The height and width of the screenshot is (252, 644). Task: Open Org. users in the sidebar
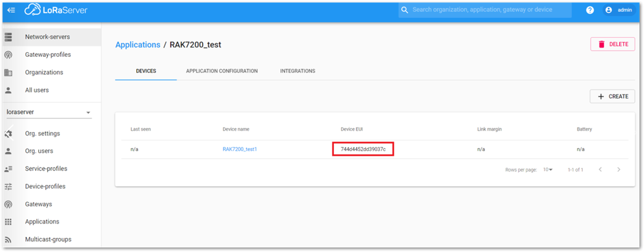tap(52, 151)
